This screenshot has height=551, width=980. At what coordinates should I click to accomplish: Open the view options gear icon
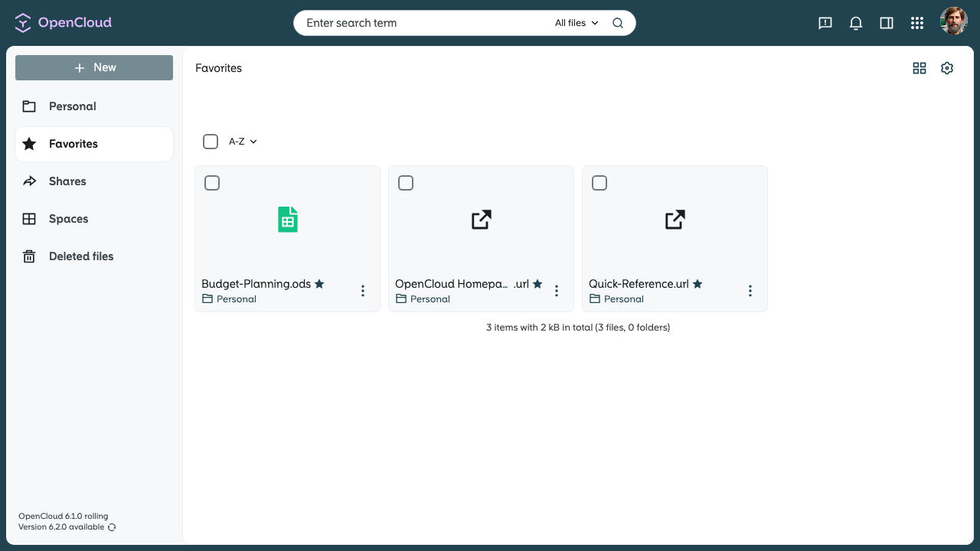(947, 68)
